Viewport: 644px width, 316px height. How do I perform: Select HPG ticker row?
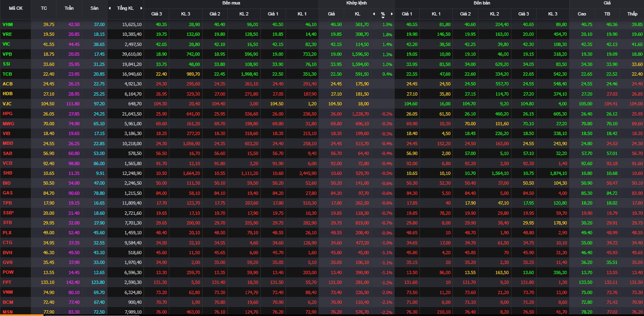tap(8, 113)
